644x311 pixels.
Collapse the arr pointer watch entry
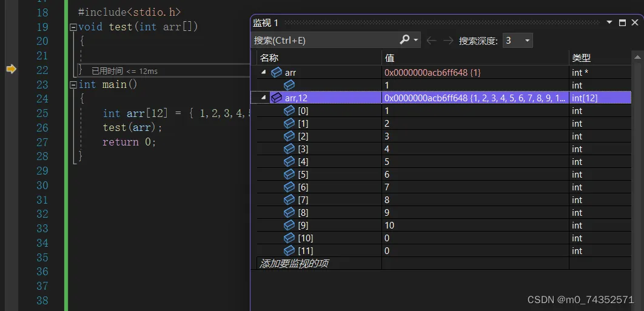tap(263, 72)
